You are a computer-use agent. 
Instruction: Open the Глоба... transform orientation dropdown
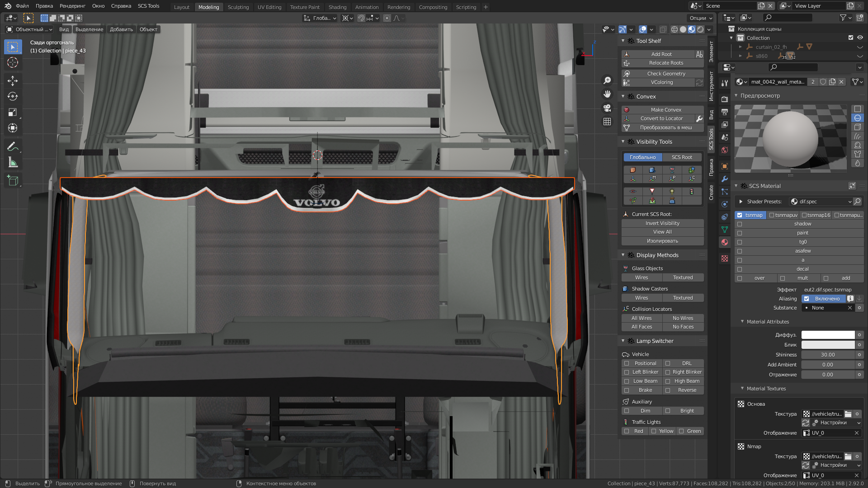click(x=320, y=18)
